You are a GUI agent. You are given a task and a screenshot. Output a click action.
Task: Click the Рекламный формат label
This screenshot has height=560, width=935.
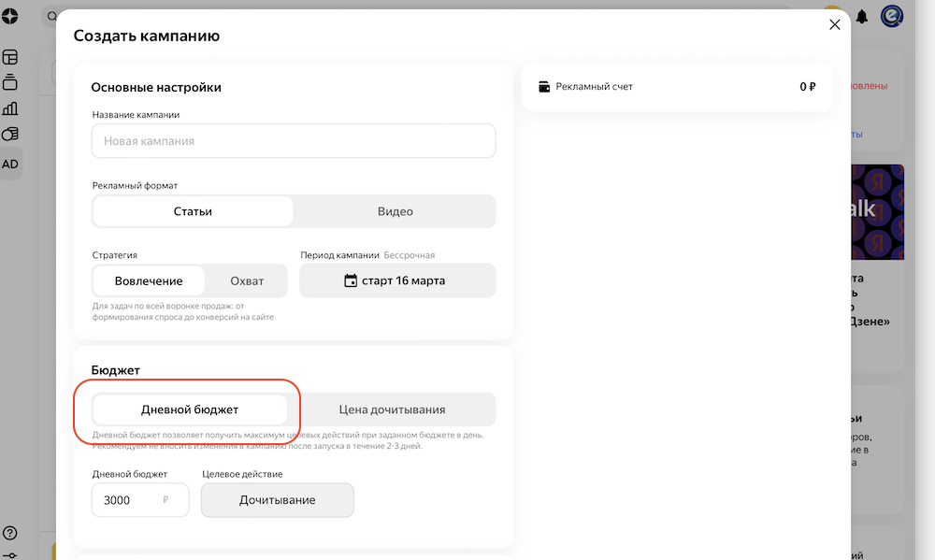pos(135,185)
